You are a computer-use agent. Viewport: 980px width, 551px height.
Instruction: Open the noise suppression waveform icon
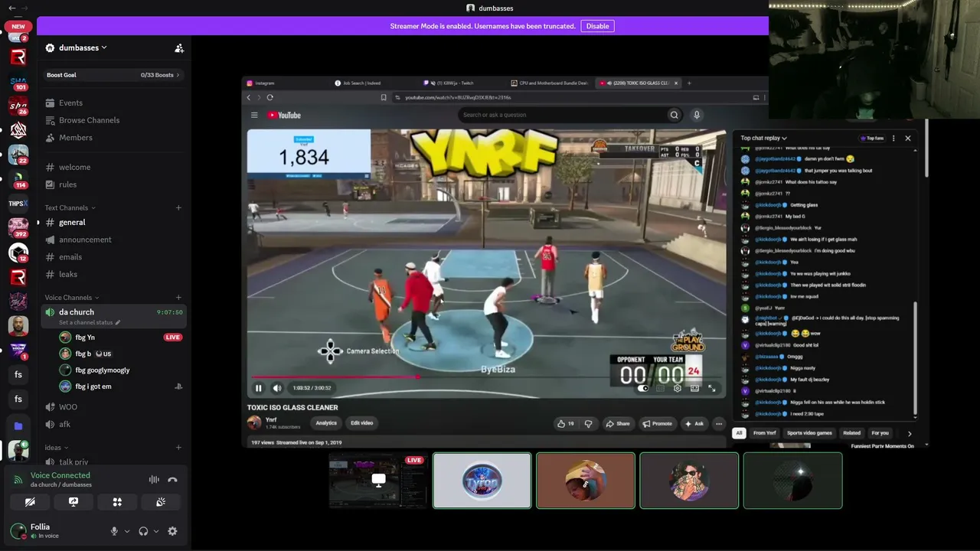154,480
